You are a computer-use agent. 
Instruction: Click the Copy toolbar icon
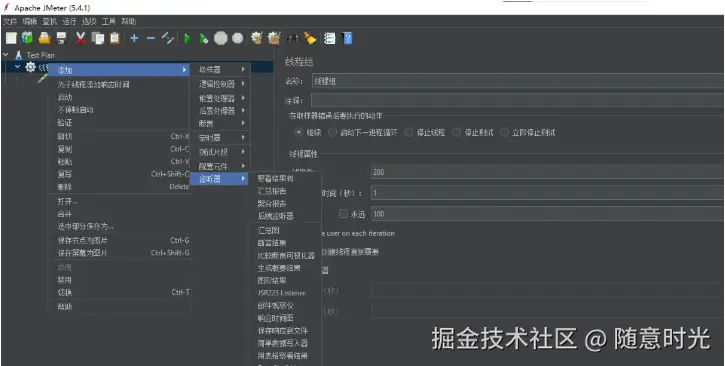click(x=98, y=38)
